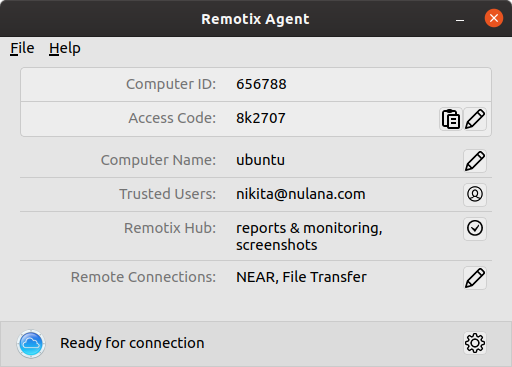Open the File menu
The width and height of the screenshot is (512, 367).
coord(22,49)
